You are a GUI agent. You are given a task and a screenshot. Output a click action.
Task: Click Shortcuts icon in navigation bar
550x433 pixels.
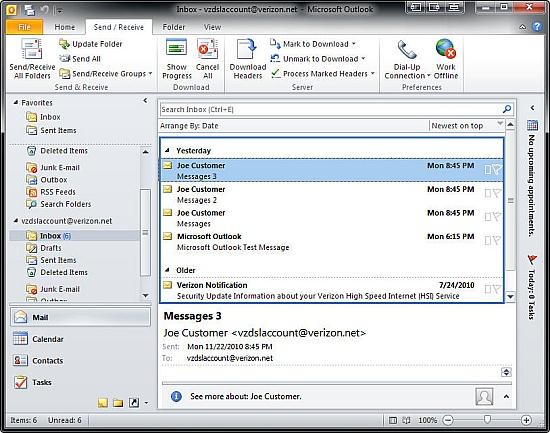point(134,403)
